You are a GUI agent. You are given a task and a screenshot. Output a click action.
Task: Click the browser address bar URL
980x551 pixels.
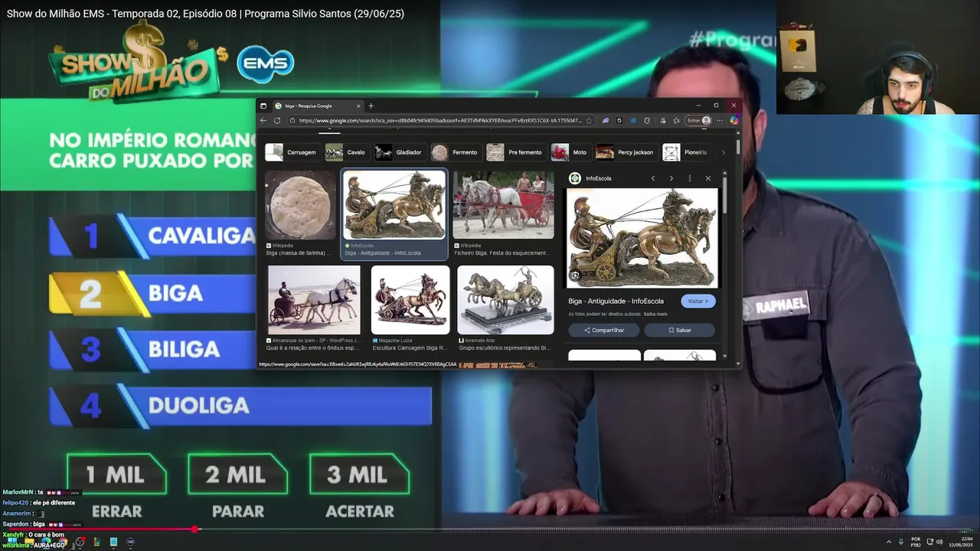click(440, 120)
